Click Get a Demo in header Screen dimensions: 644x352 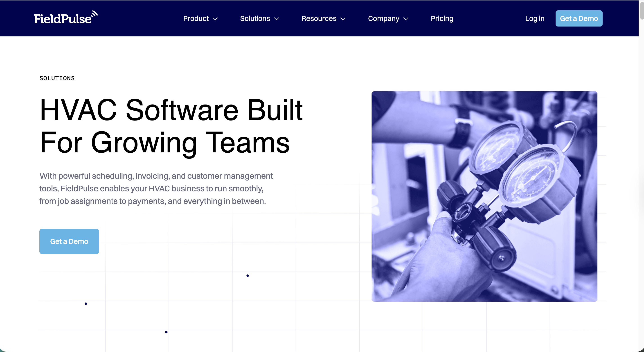tap(579, 18)
